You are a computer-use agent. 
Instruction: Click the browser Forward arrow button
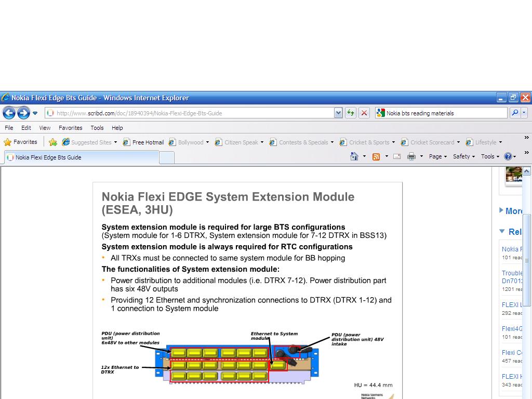pyautogui.click(x=23, y=113)
